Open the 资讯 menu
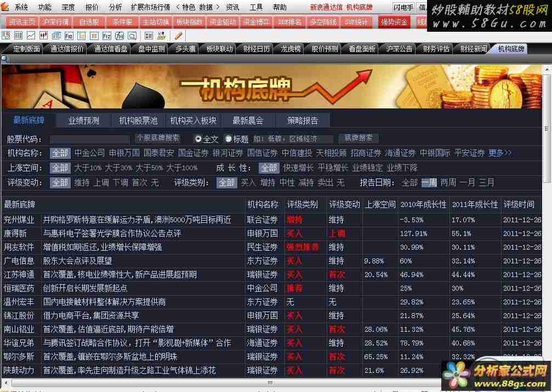The height and width of the screenshot is (392, 552). point(232,7)
